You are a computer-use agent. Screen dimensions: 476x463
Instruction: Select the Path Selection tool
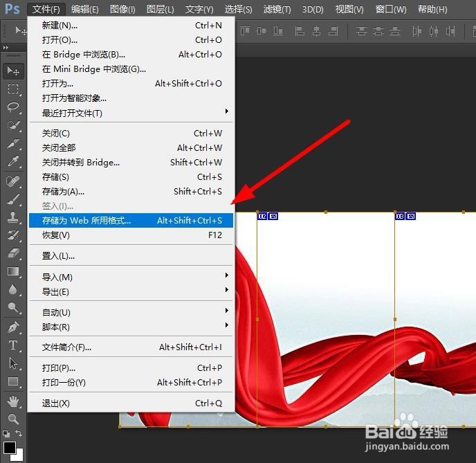click(12, 363)
